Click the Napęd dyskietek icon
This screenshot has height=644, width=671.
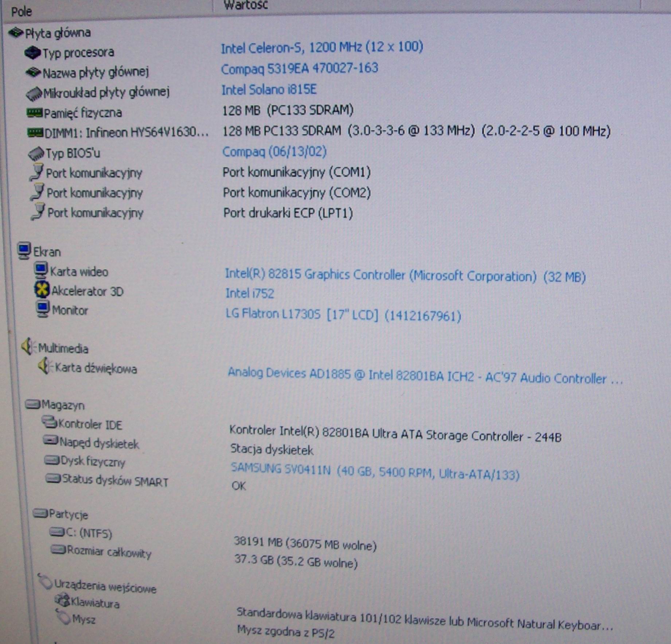51,441
